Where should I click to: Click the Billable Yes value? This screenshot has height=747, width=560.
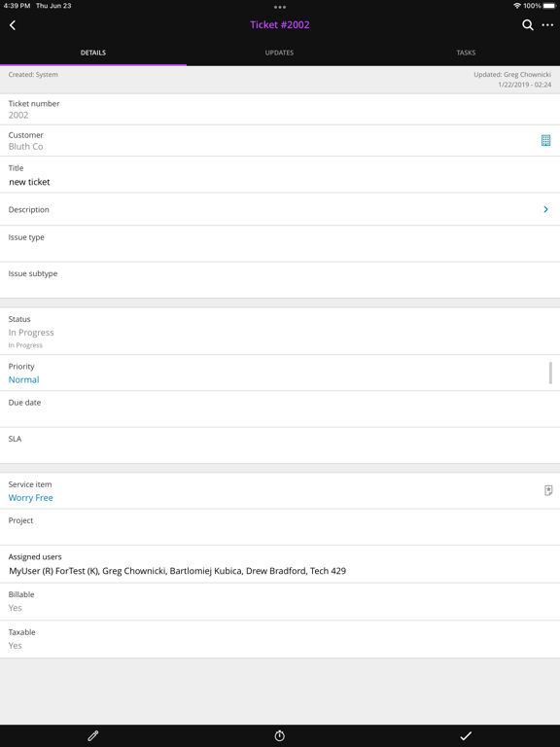click(x=15, y=608)
